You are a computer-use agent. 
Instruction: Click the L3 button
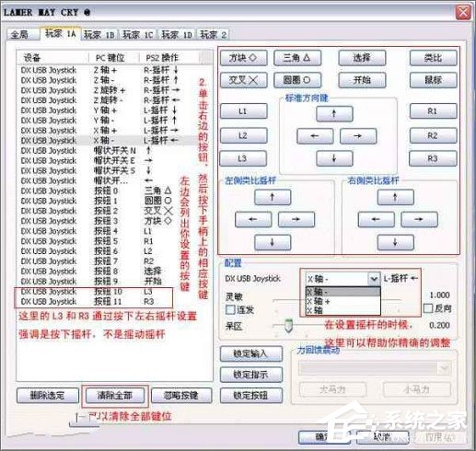[x=243, y=158]
